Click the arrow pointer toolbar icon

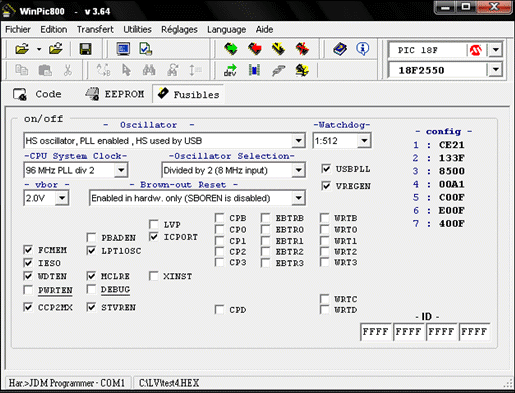(x=126, y=70)
